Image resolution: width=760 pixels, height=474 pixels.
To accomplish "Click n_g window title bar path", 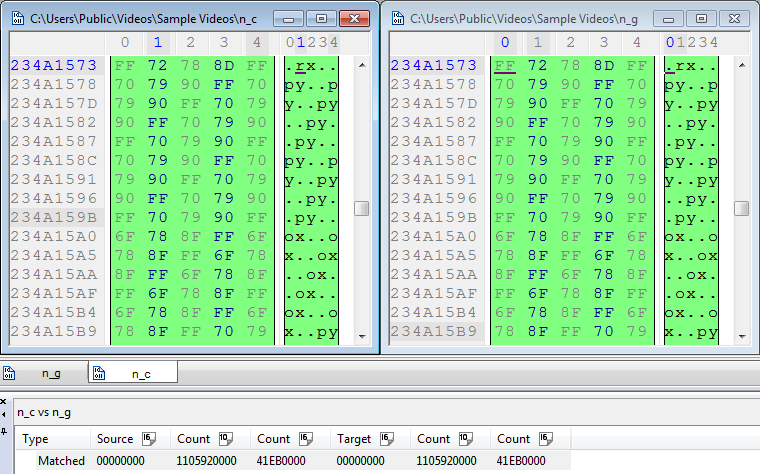I will pos(524,19).
